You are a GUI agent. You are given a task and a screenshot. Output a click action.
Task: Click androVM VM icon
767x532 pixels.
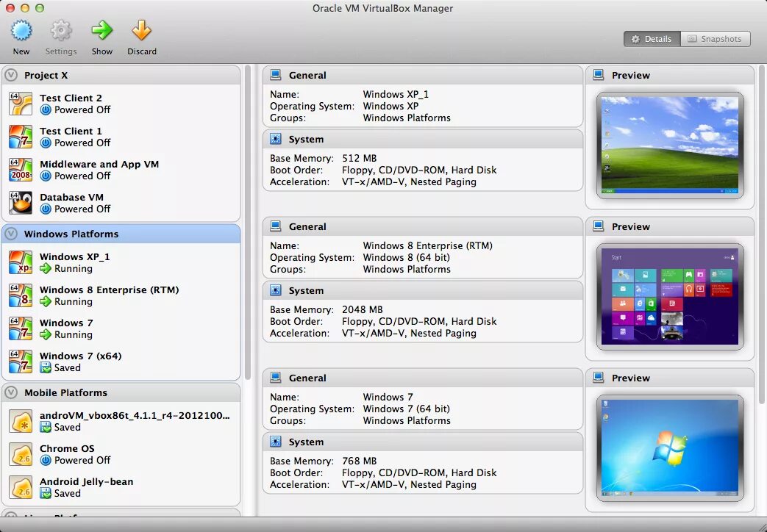pyautogui.click(x=21, y=422)
